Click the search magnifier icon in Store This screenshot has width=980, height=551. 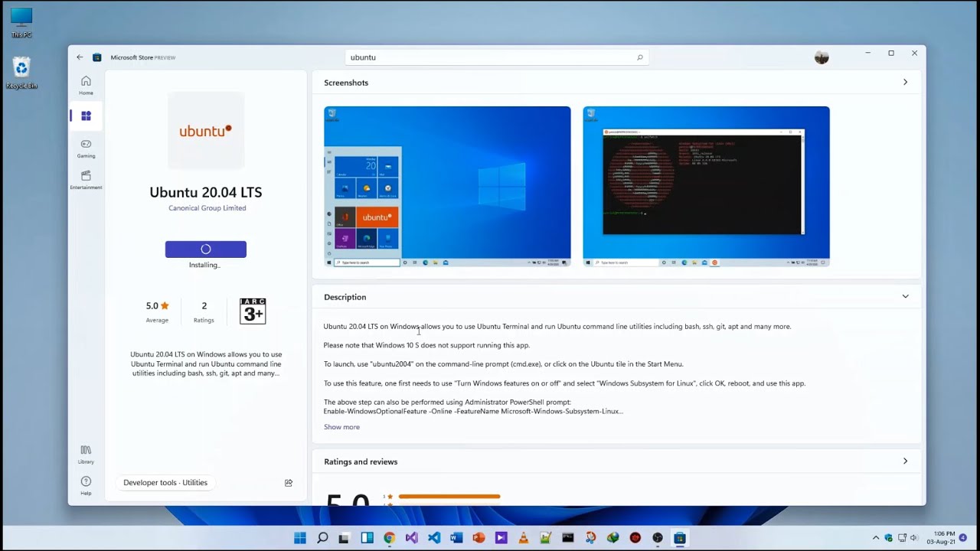(640, 57)
